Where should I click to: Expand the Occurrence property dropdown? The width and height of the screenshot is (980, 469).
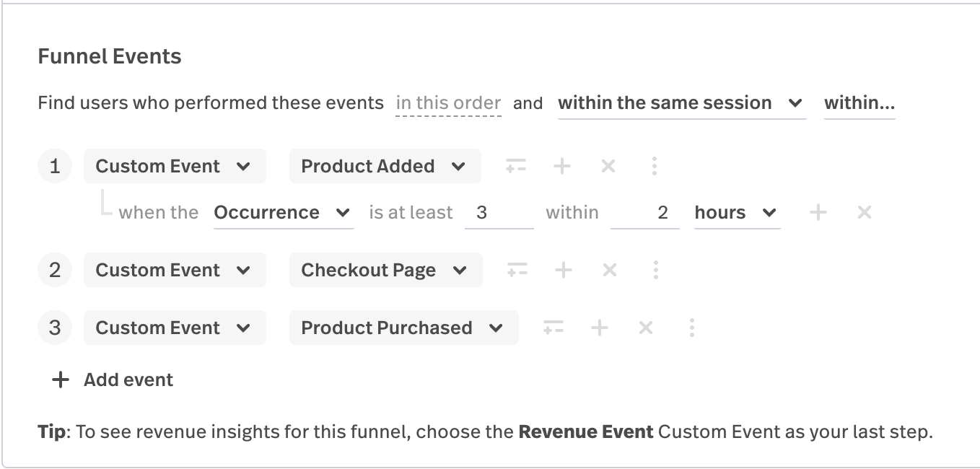283,213
